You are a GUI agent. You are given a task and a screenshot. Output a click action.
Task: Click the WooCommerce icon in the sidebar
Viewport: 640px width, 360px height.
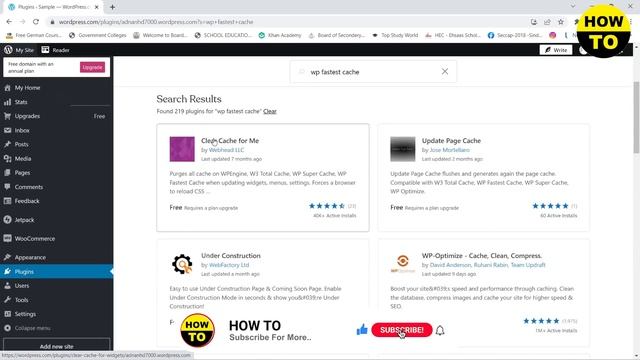click(7, 238)
